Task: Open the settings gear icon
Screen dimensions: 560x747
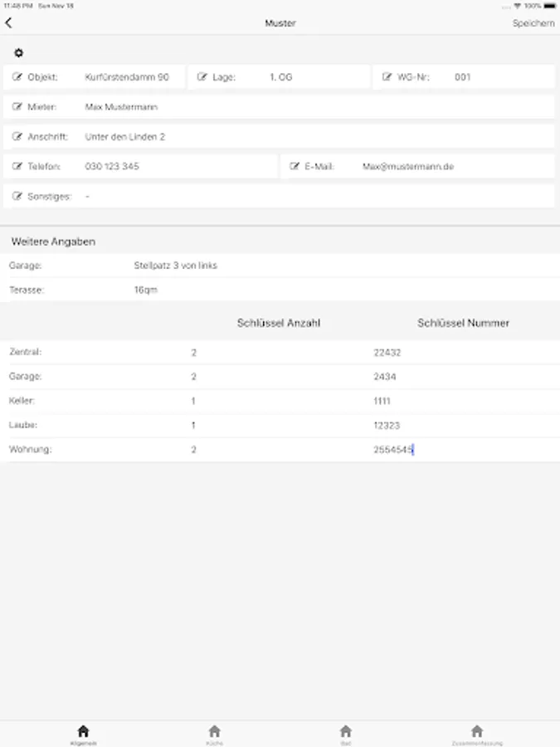Action: (19, 53)
